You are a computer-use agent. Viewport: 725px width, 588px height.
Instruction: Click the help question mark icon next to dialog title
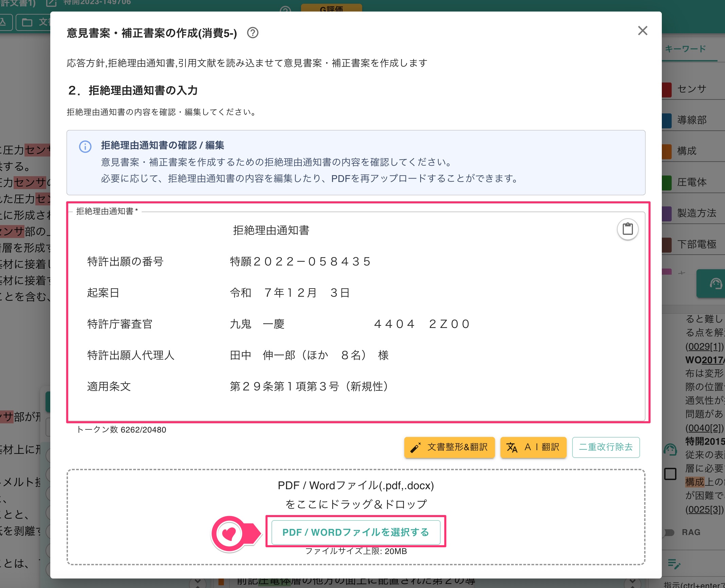[252, 33]
